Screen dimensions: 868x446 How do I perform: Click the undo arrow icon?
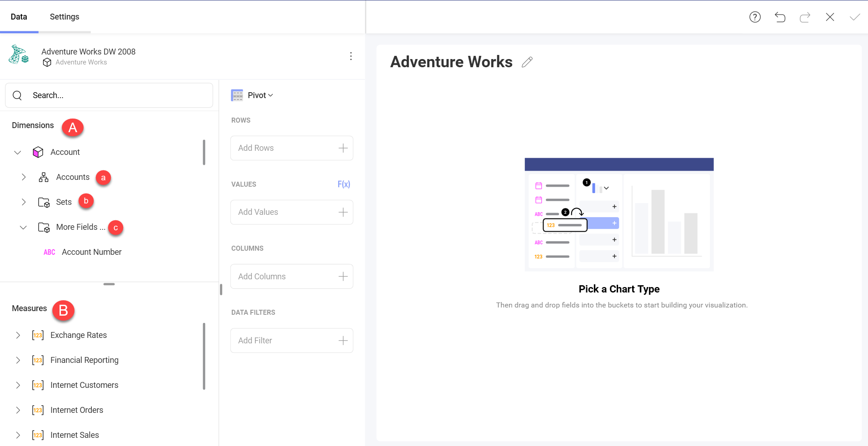pos(780,17)
